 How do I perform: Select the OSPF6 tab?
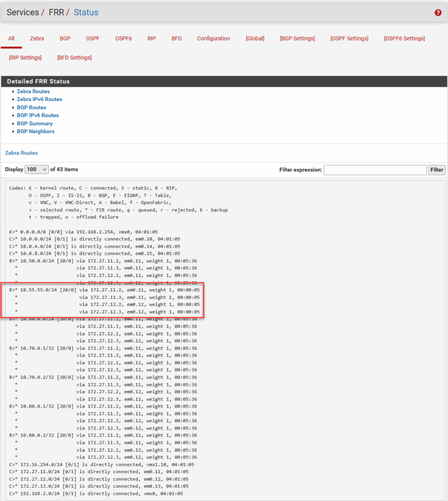coord(123,39)
